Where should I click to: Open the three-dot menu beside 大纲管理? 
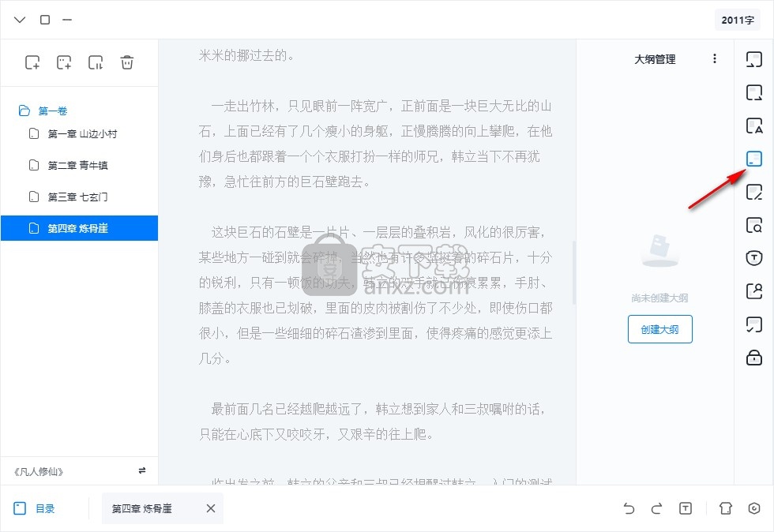click(x=714, y=58)
